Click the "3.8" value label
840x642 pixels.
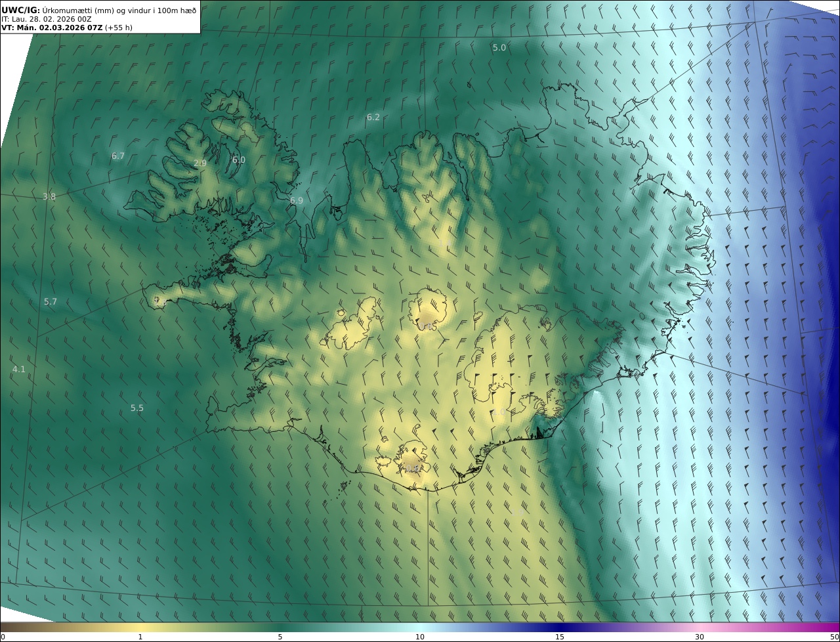49,196
